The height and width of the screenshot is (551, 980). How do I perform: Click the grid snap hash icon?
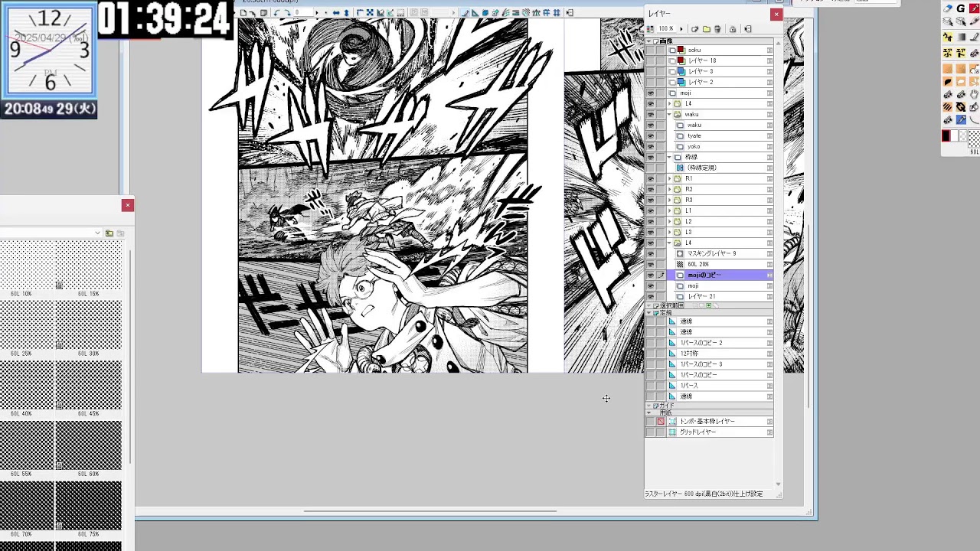[x=557, y=13]
